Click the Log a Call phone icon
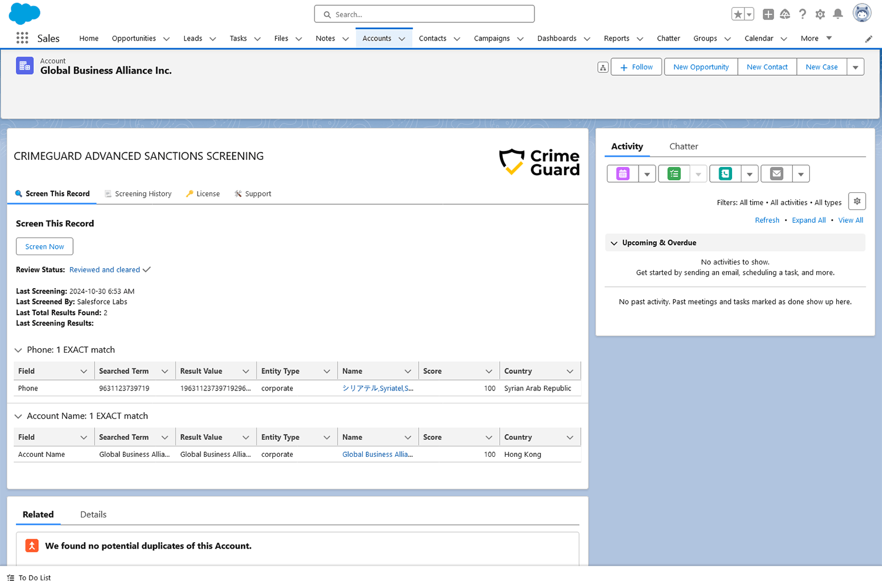882x588 pixels. pyautogui.click(x=725, y=173)
